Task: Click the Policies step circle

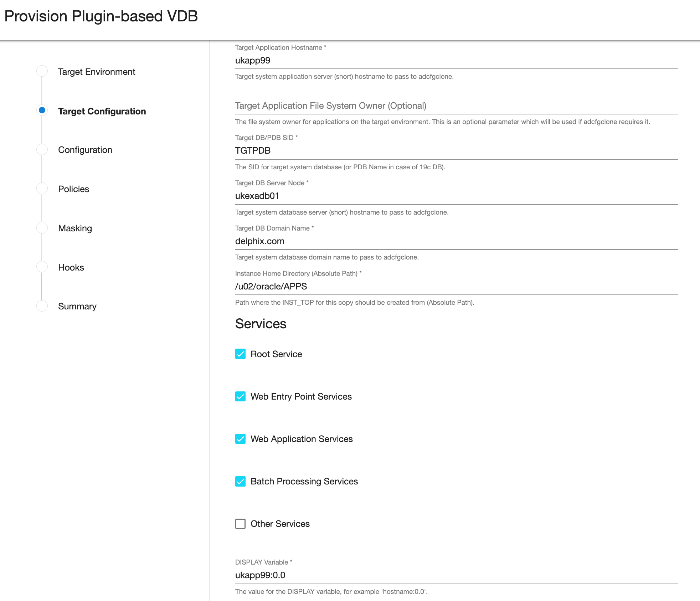Action: click(x=42, y=189)
